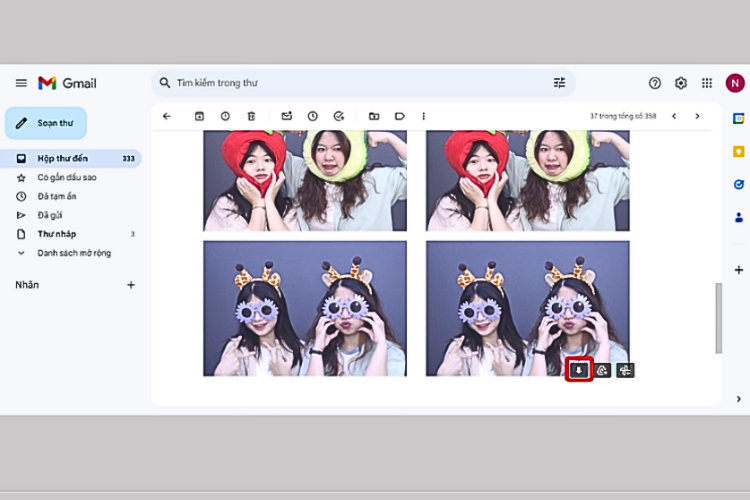
Task: Open the main menu hamburger icon
Action: [21, 83]
